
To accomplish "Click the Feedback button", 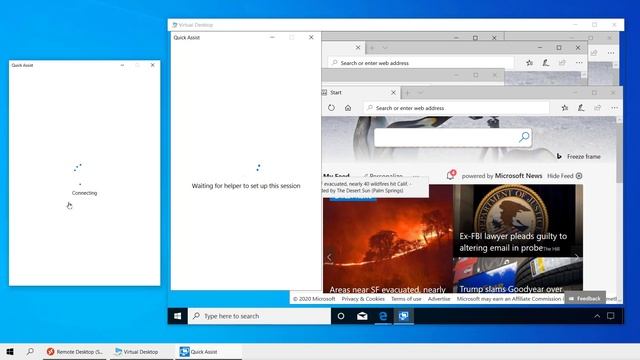I will pyautogui.click(x=584, y=299).
